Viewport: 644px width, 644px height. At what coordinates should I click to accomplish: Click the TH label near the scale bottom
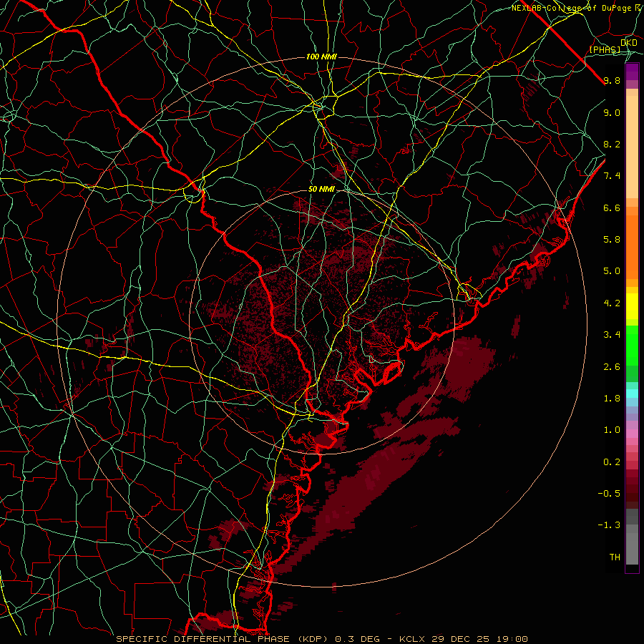pos(615,557)
